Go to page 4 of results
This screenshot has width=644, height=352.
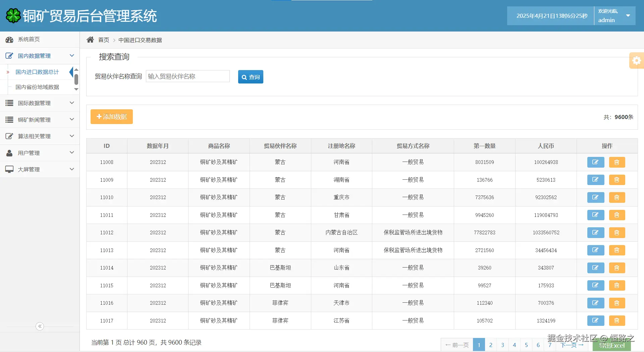pos(515,345)
